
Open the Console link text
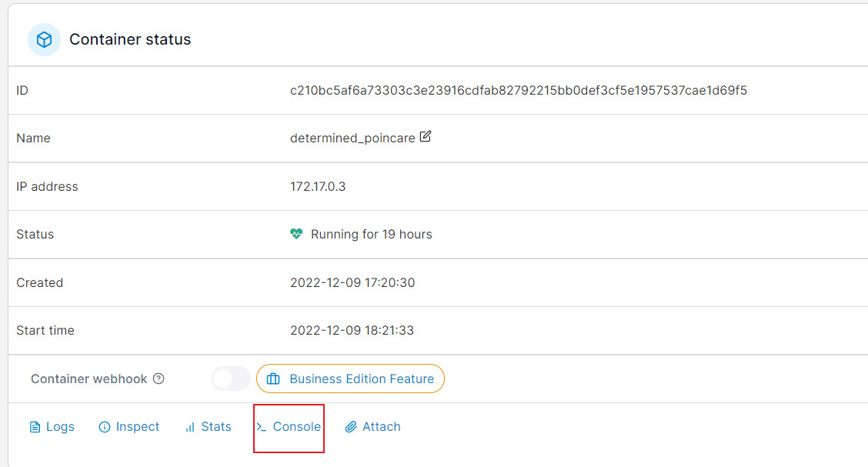[297, 426]
